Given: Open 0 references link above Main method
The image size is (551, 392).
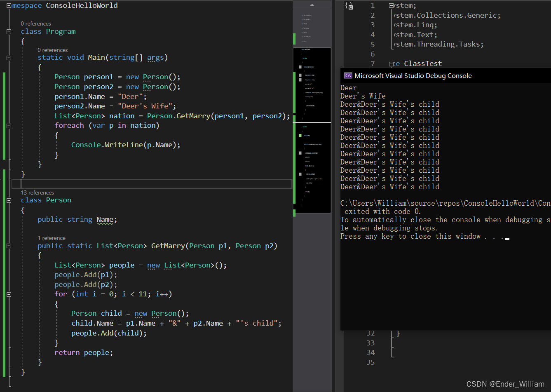Looking at the screenshot, I should (53, 50).
